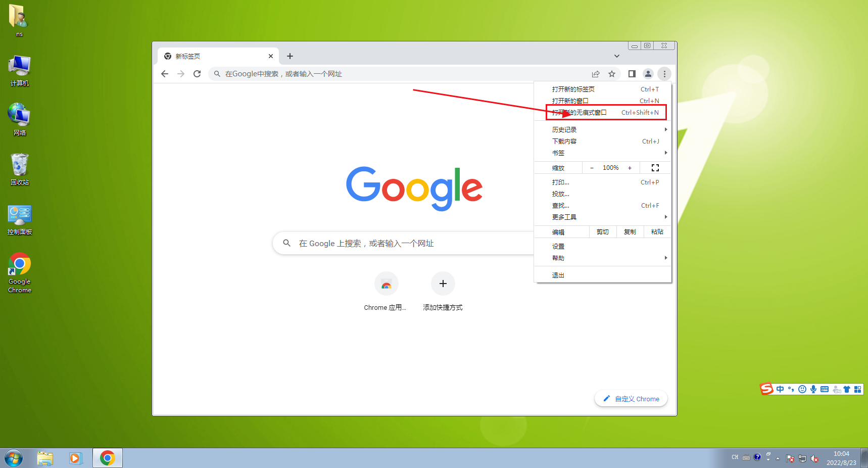Increase page zoom with the + control

(630, 167)
